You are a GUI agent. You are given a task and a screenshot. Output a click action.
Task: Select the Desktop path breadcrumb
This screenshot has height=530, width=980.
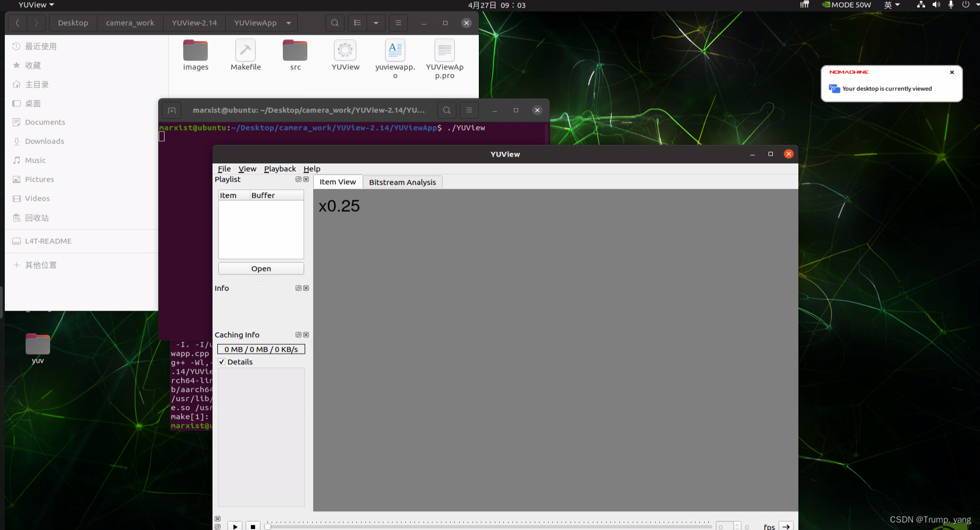coord(73,23)
